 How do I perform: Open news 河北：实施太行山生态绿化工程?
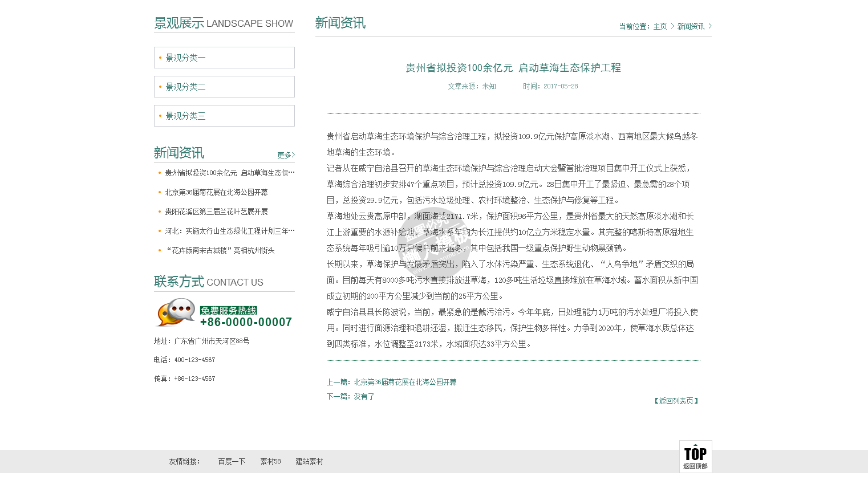click(x=229, y=231)
